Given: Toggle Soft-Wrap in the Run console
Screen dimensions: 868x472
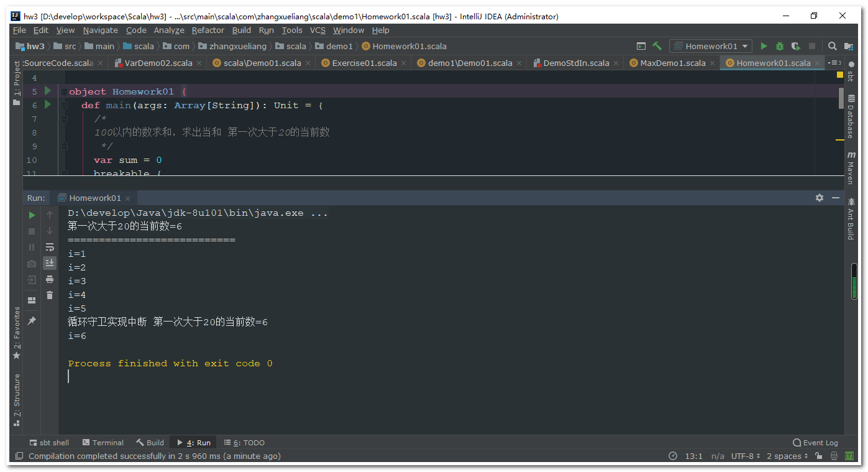Looking at the screenshot, I should (x=50, y=248).
